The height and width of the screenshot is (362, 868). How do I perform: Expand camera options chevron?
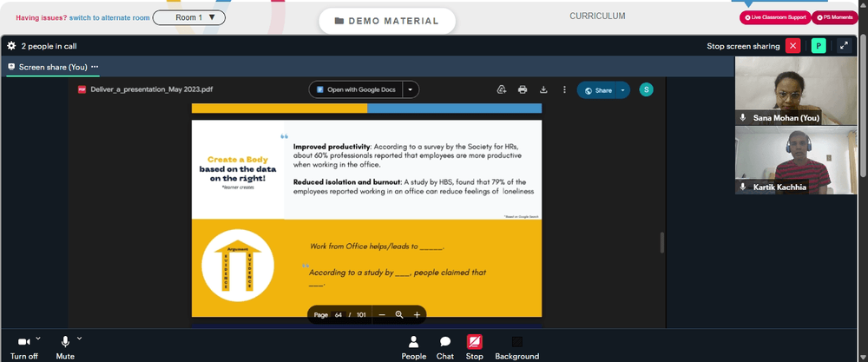point(38,339)
